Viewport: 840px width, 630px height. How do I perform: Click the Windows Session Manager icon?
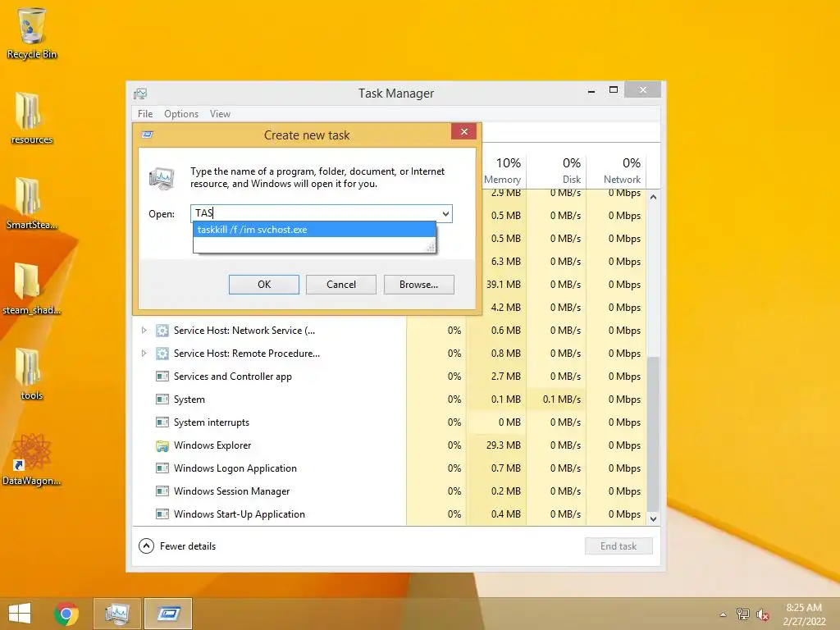pyautogui.click(x=162, y=491)
